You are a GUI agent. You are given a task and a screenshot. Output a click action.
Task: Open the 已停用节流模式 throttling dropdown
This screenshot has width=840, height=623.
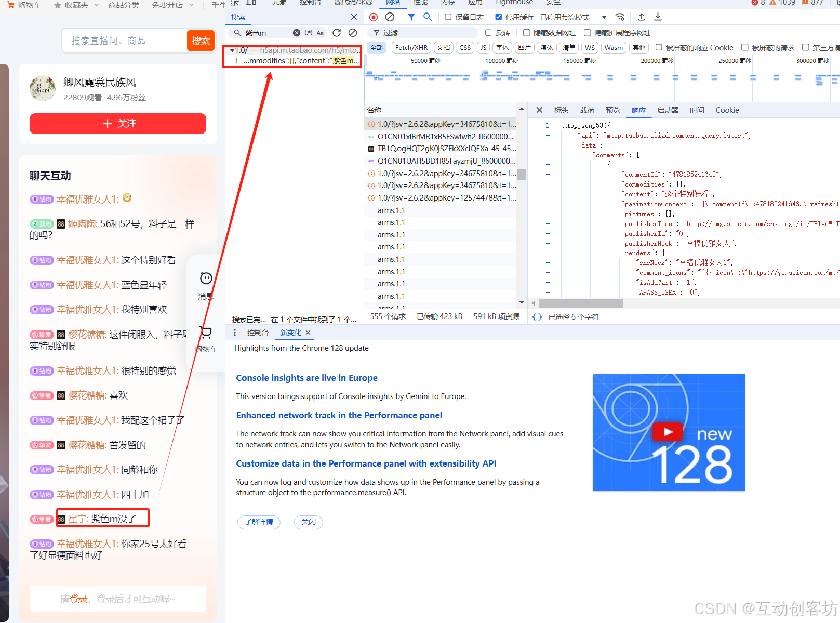tap(573, 17)
